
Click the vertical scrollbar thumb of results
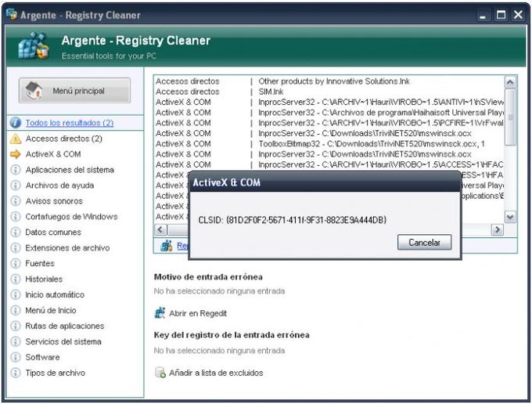[x=510, y=117]
